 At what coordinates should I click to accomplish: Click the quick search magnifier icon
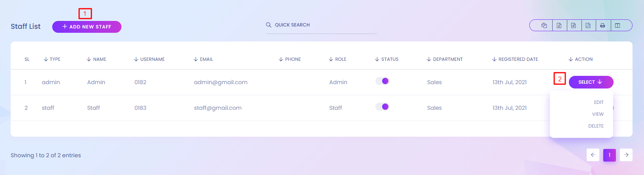(x=269, y=25)
